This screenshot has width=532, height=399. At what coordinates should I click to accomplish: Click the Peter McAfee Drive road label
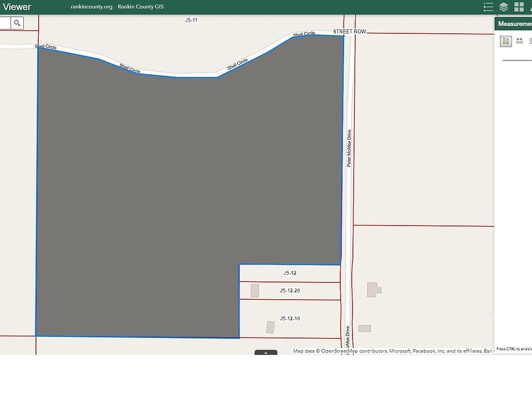click(349, 149)
